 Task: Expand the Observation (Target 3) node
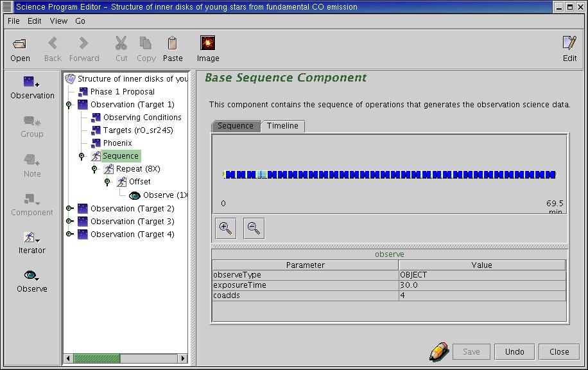(69, 222)
